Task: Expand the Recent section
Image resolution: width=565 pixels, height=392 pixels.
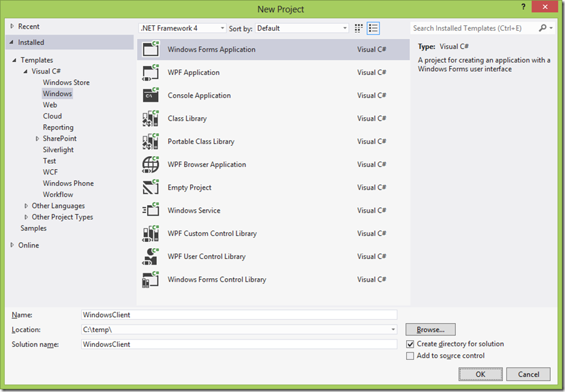Action: point(12,26)
